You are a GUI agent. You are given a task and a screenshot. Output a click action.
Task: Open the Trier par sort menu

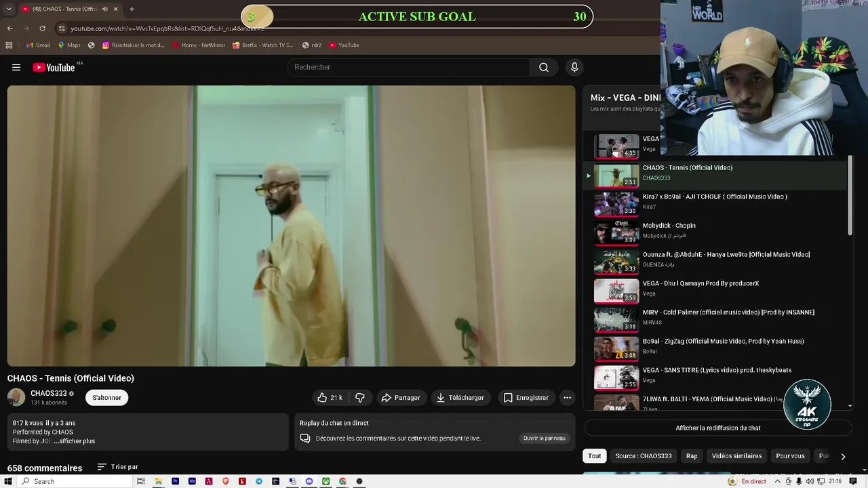[x=118, y=467]
